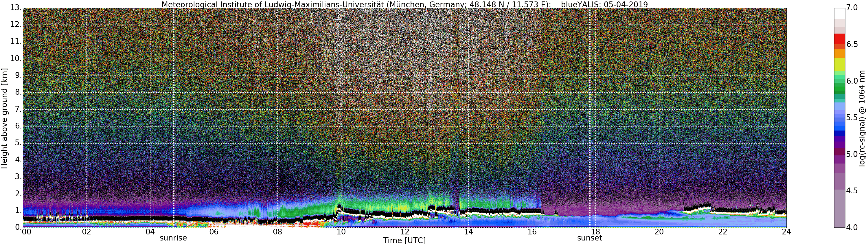
Task: Click the x-axis tick label '04'
Action: tap(150, 232)
